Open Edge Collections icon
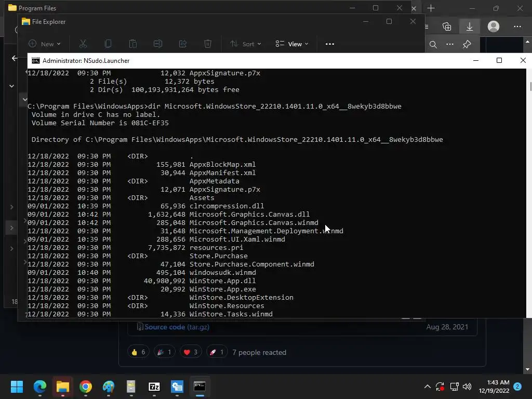 447,26
